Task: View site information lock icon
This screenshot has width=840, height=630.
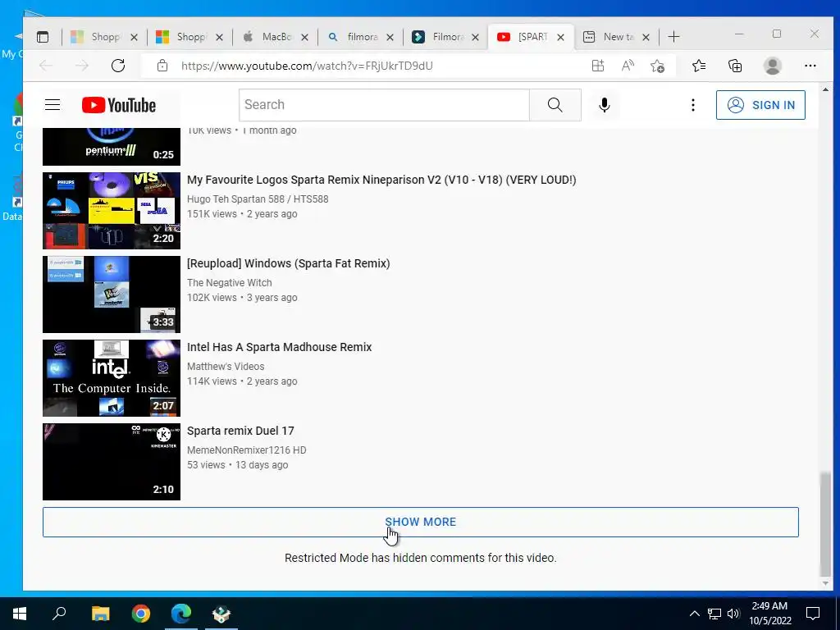Action: 162,66
